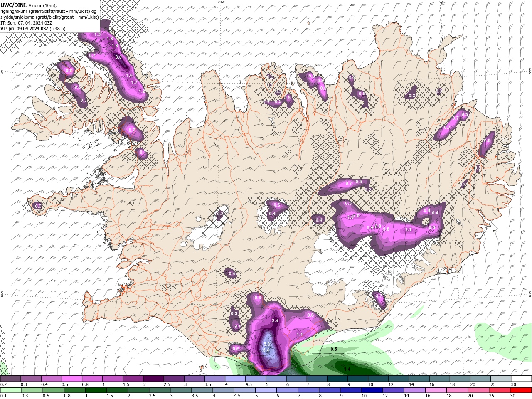Click the deep blue 10–12 rain legend swatch
This screenshot has height=399, width=532.
[372, 390]
